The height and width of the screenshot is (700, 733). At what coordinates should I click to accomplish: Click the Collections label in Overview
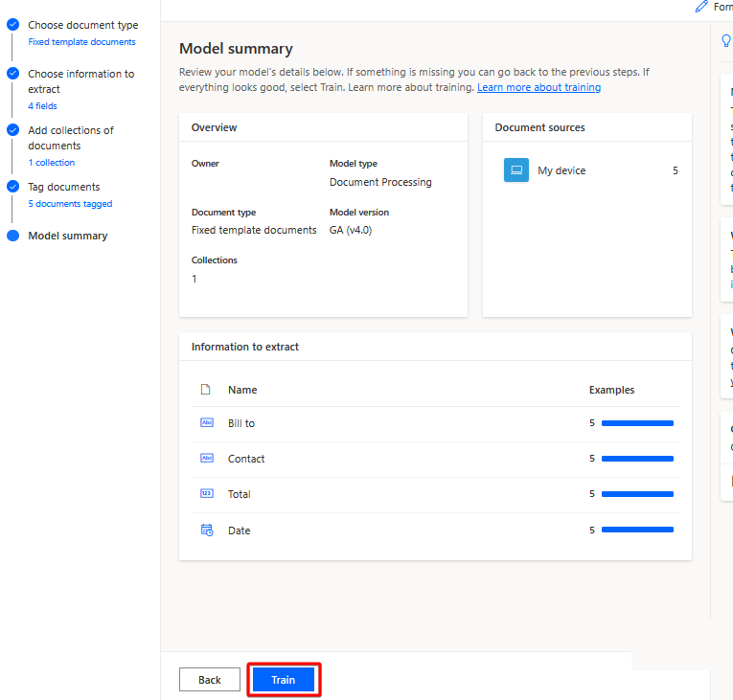coord(214,260)
